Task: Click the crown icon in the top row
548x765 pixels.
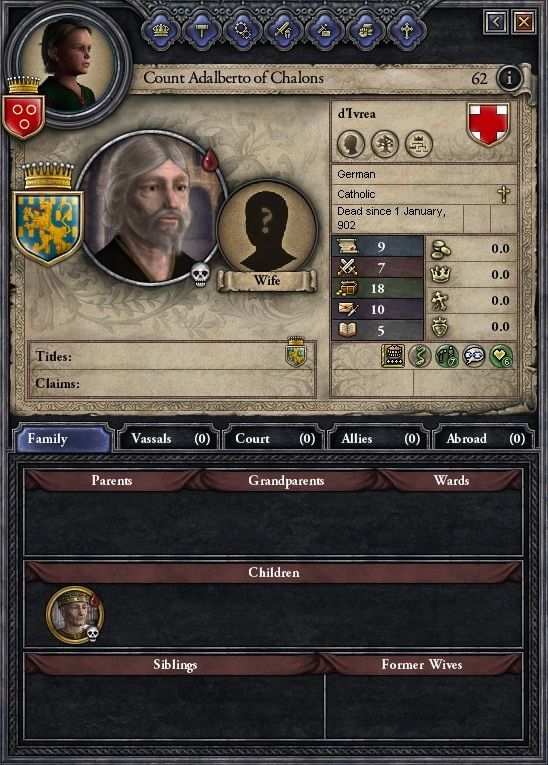Action: pyautogui.click(x=161, y=31)
